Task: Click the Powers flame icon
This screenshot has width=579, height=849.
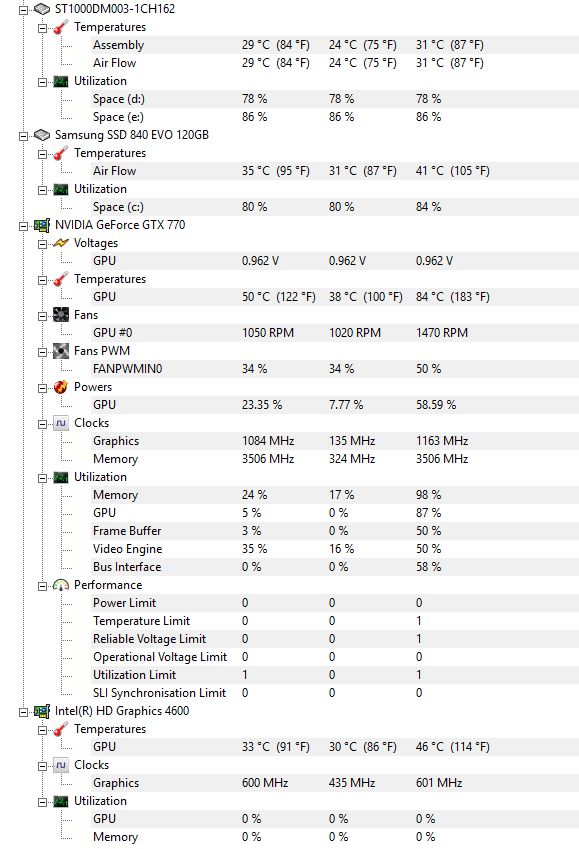Action: click(x=61, y=387)
